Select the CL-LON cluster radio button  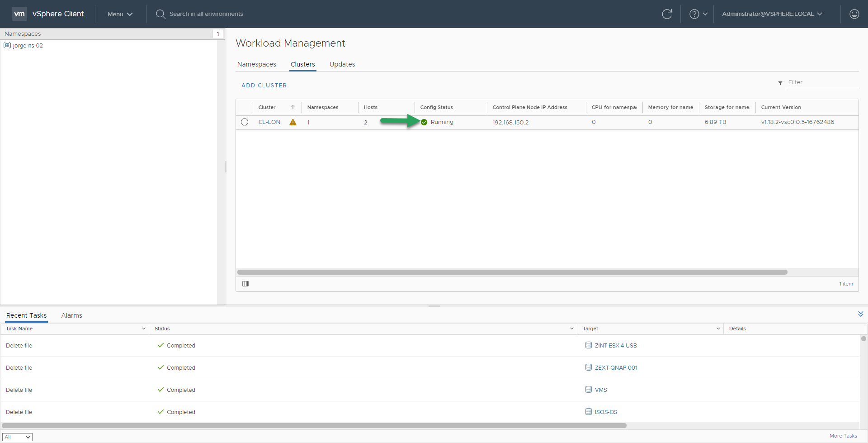[245, 122]
